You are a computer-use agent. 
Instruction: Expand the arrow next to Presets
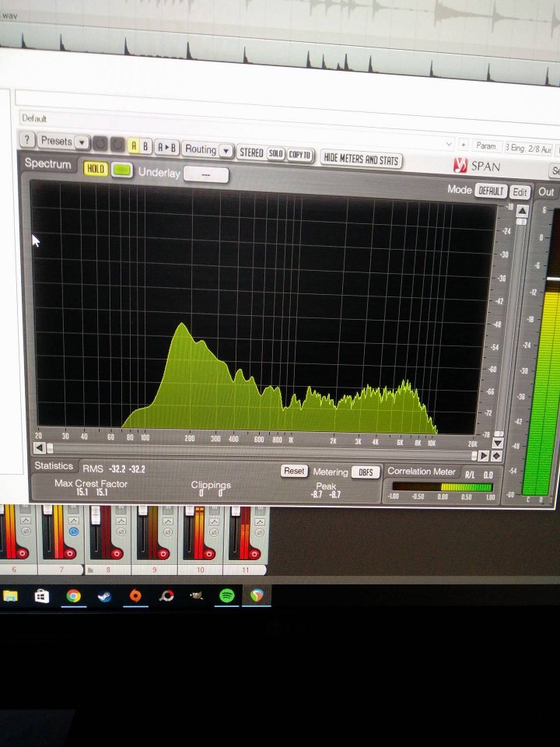pos(82,142)
